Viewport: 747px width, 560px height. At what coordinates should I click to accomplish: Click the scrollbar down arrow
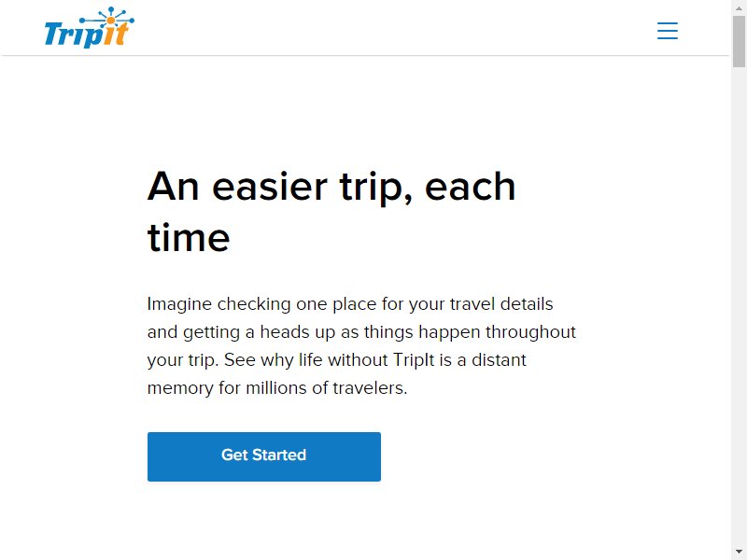point(739,553)
